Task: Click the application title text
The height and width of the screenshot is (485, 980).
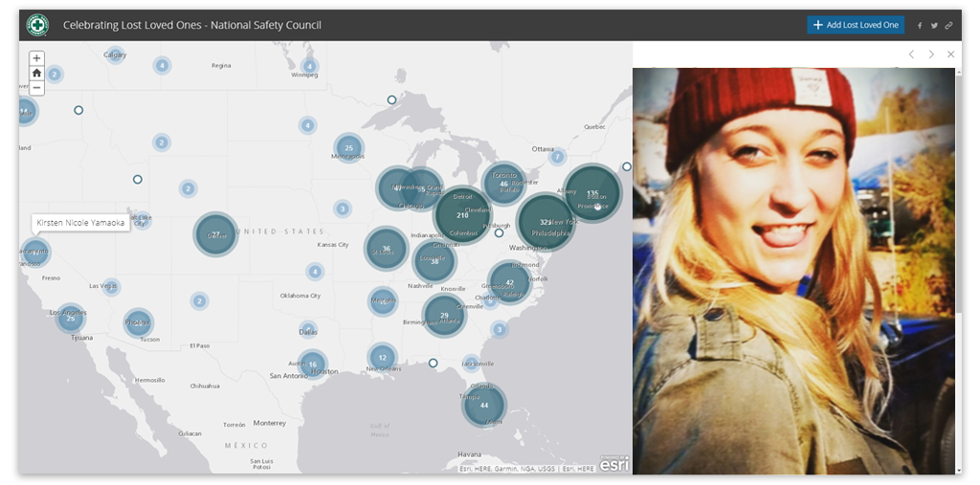Action: 191,25
